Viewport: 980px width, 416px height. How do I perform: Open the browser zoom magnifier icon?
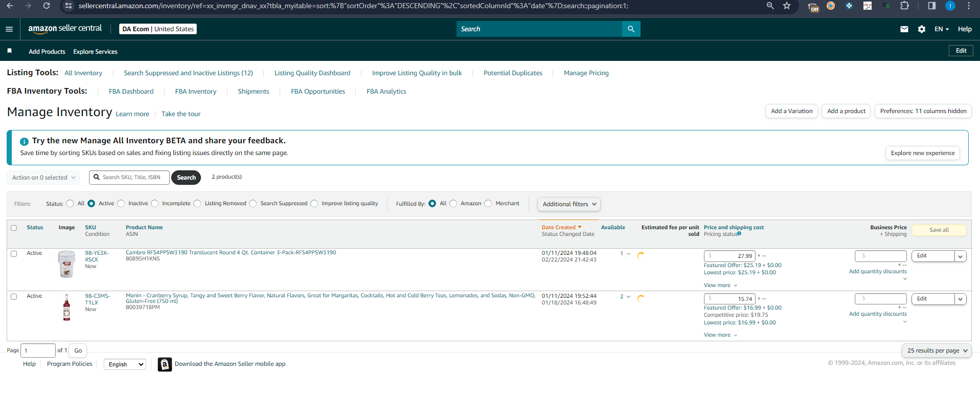pos(770,6)
